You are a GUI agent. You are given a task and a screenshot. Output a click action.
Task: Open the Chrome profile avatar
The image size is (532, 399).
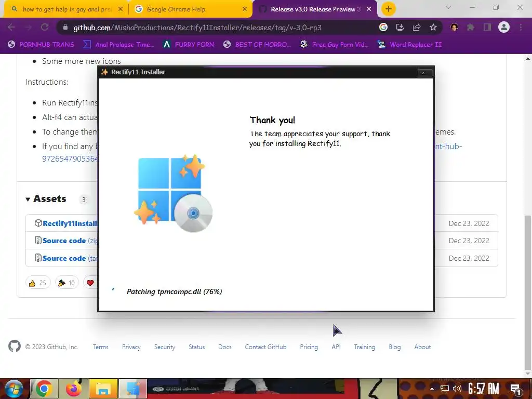click(x=504, y=27)
